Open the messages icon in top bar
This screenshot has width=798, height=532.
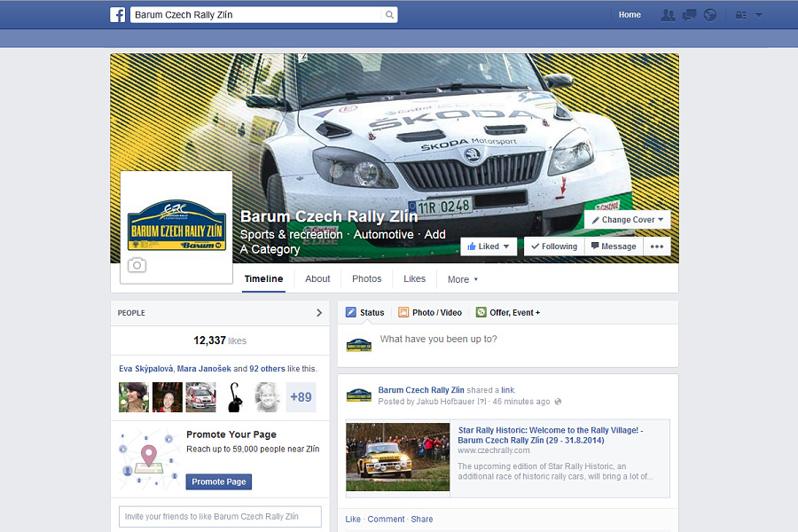click(689, 15)
